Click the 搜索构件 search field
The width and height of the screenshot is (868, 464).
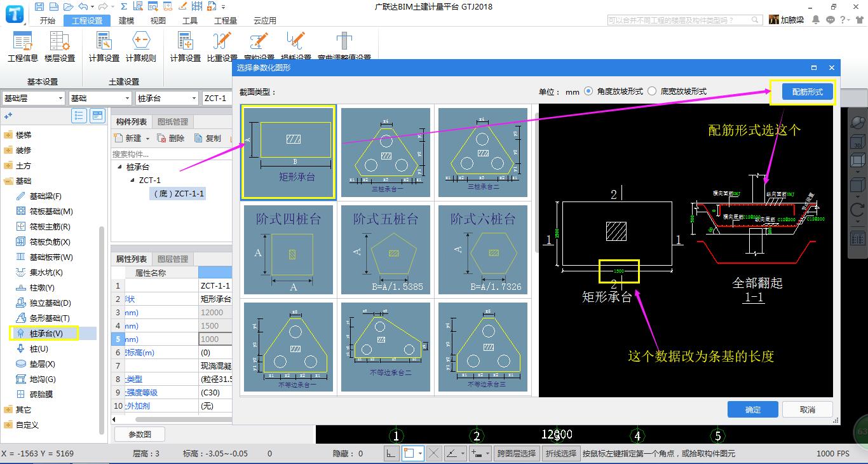(x=170, y=154)
